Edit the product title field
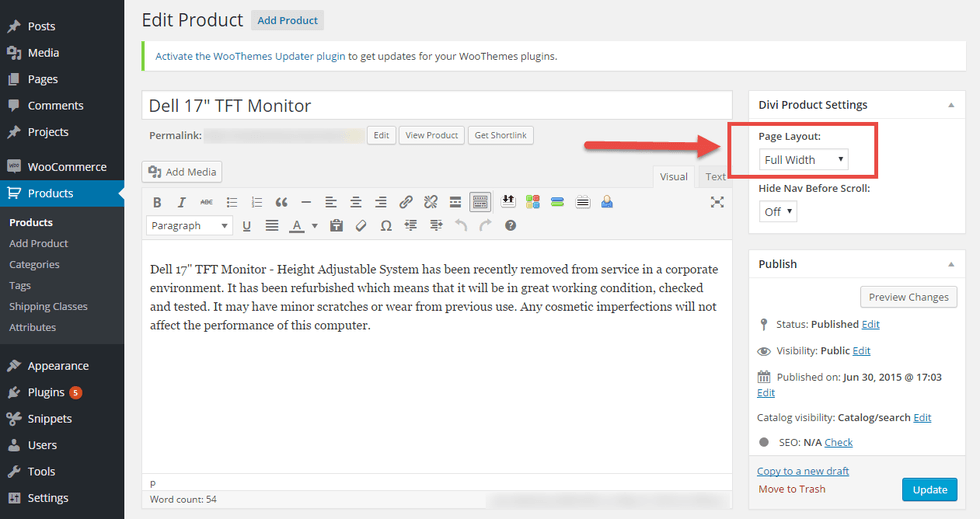Screen dimensions: 980x519 (x=437, y=106)
